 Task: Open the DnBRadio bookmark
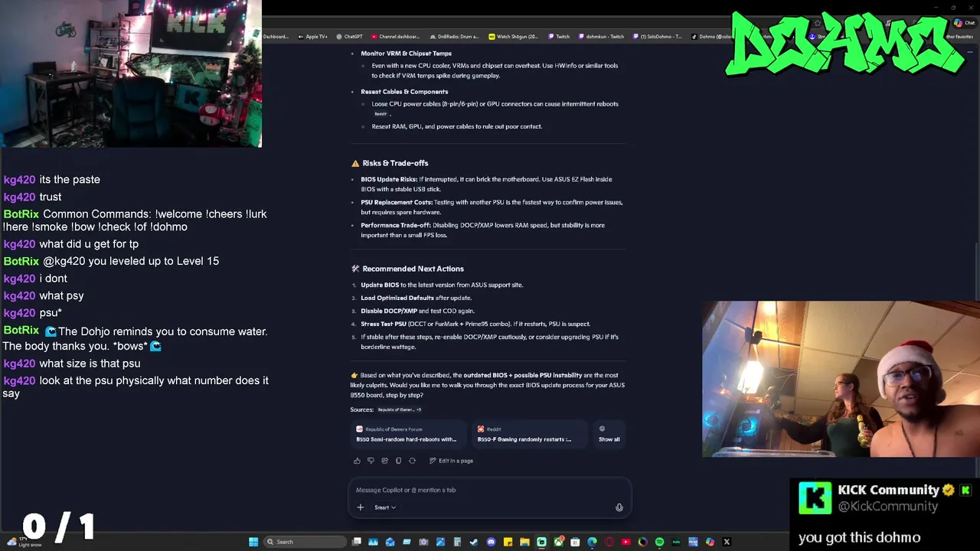point(453,37)
